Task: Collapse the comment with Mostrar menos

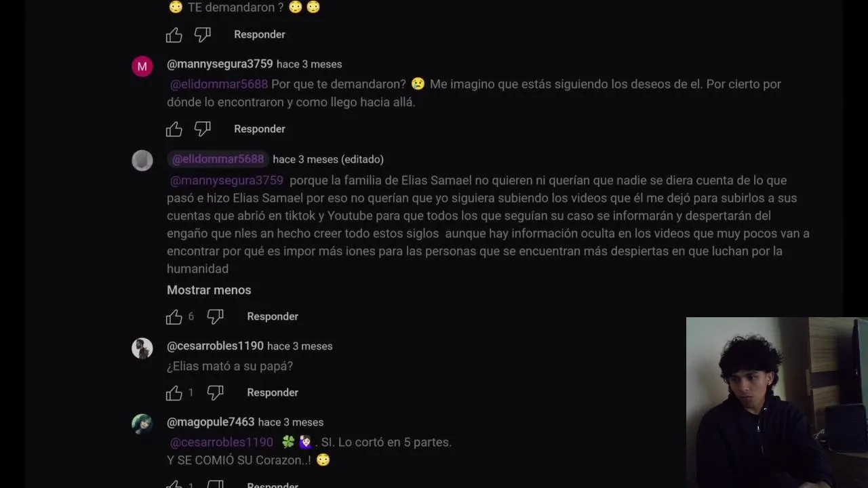Action: coord(209,290)
